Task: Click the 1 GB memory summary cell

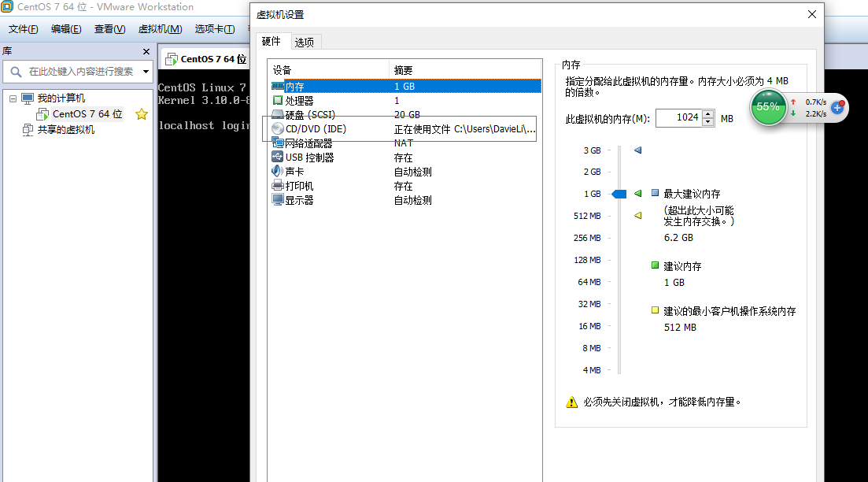Action: click(404, 87)
